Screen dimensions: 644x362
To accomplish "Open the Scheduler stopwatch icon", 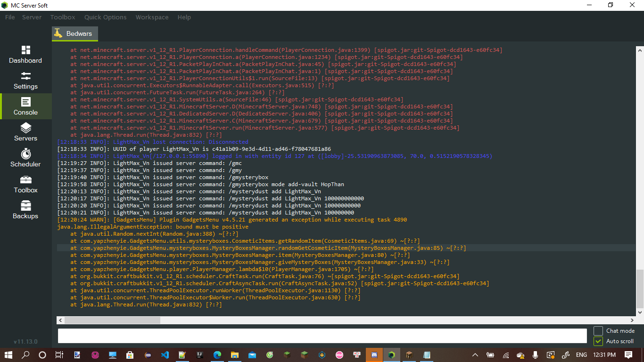I will 25,154.
